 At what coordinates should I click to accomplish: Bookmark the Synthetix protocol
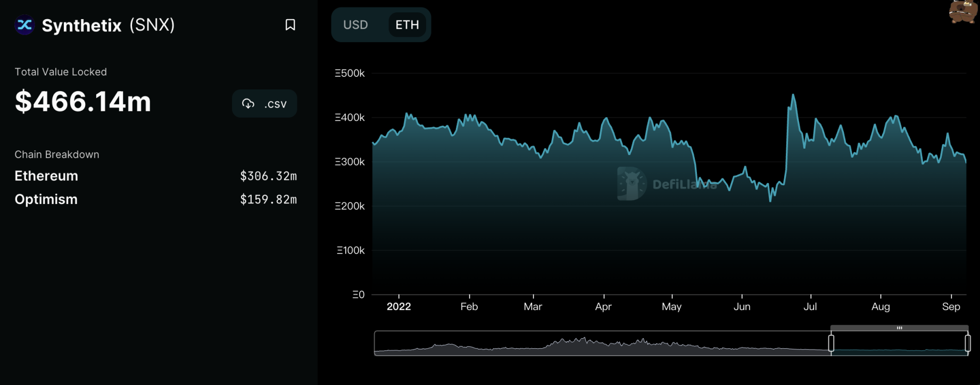tap(290, 25)
